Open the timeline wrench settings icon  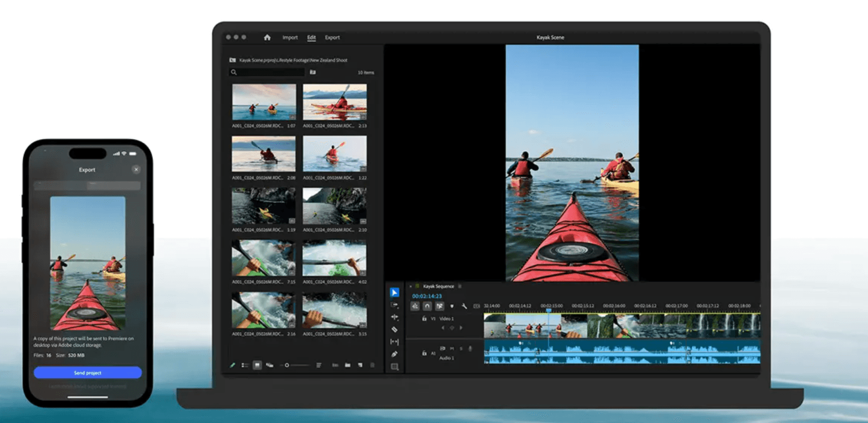[x=465, y=306]
